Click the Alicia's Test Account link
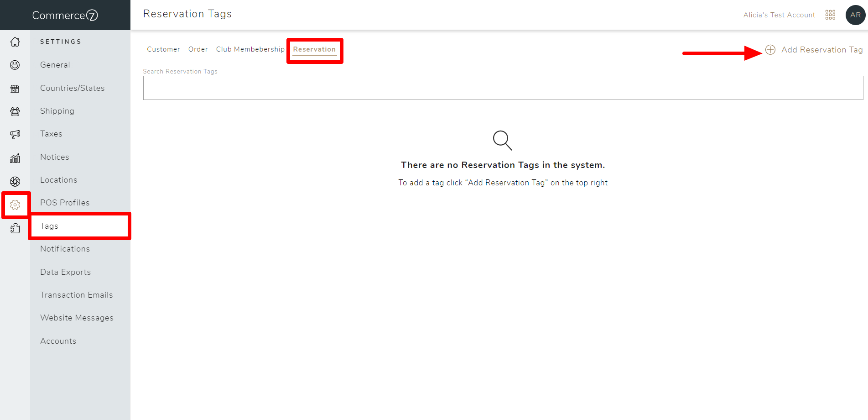 point(779,15)
